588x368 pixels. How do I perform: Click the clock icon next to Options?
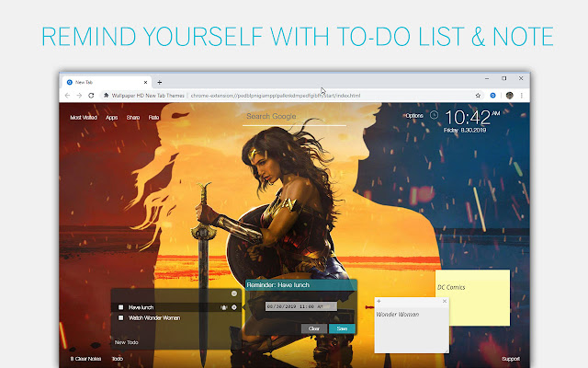tap(434, 115)
